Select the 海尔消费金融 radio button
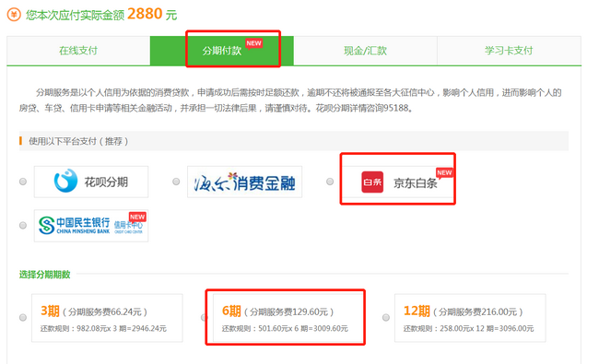The image size is (599, 364). [176, 182]
